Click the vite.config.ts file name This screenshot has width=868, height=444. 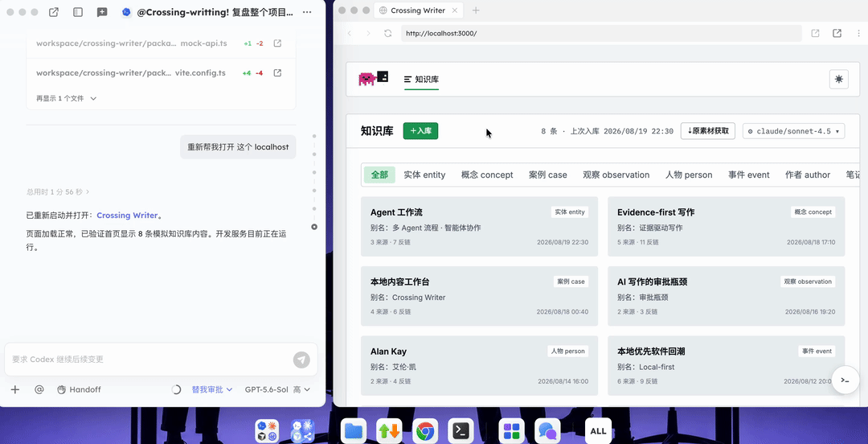[x=200, y=72]
